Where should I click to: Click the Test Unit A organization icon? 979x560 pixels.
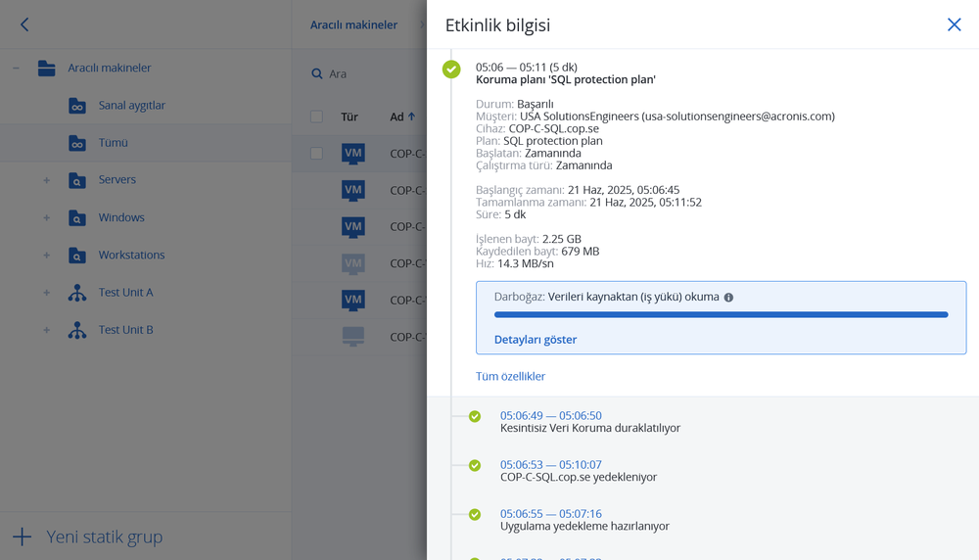click(77, 293)
